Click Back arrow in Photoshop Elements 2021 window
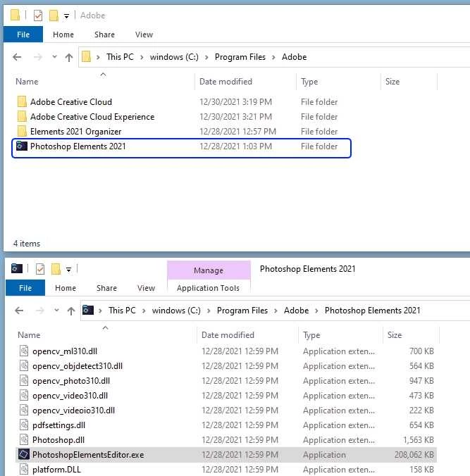Screen dimensions: 470x476 pos(19,311)
